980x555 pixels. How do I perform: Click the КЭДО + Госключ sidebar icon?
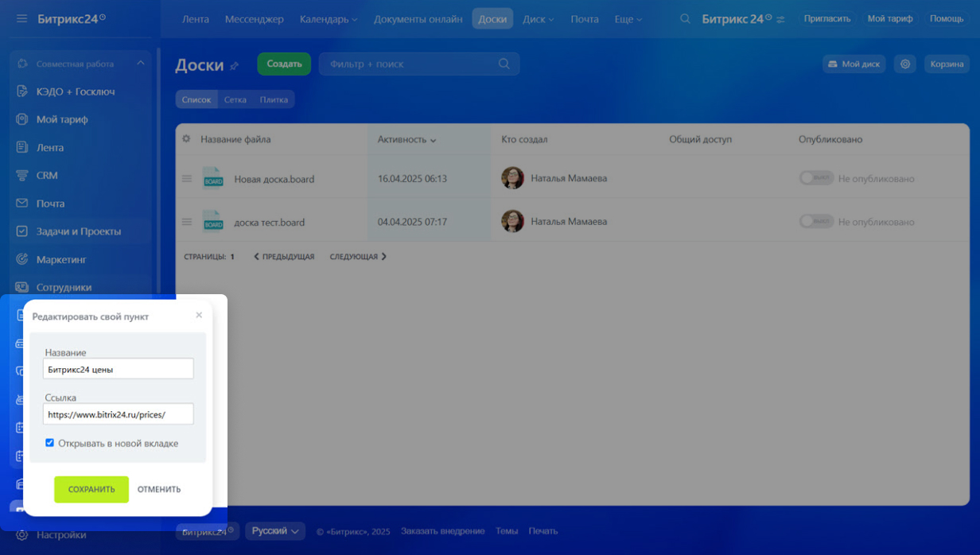(x=22, y=91)
